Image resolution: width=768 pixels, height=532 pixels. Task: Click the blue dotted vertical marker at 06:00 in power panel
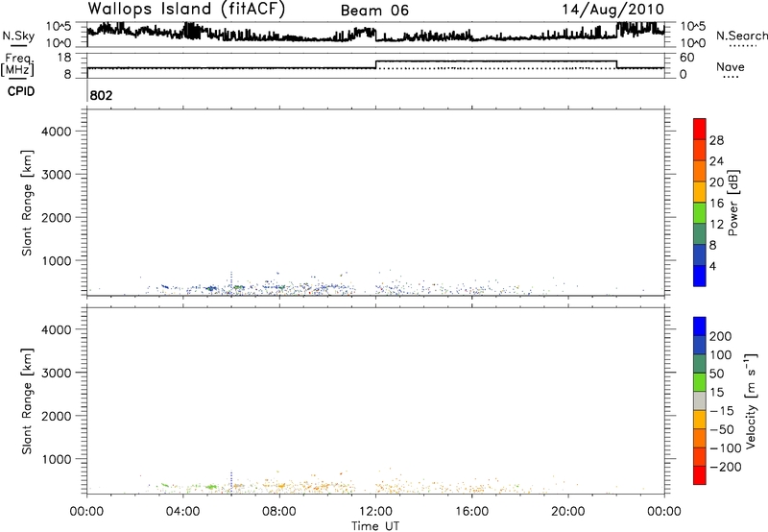(x=231, y=283)
